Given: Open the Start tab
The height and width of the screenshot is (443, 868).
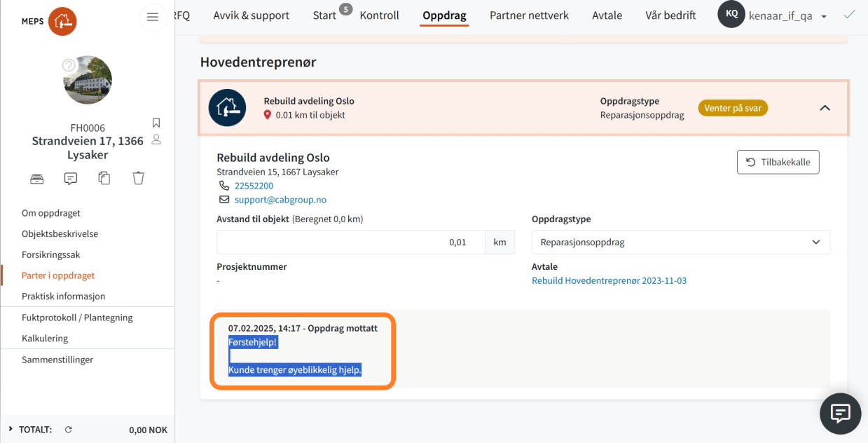Looking at the screenshot, I should (x=324, y=15).
